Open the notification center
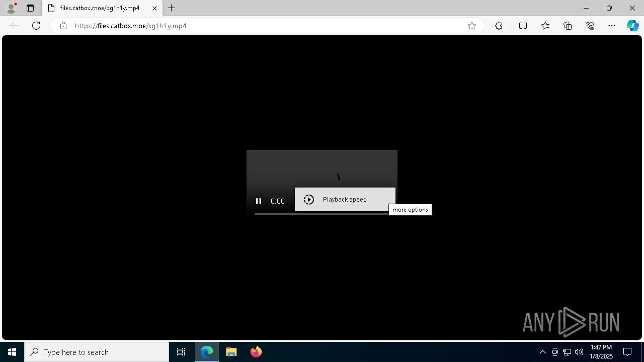 pos(628,352)
